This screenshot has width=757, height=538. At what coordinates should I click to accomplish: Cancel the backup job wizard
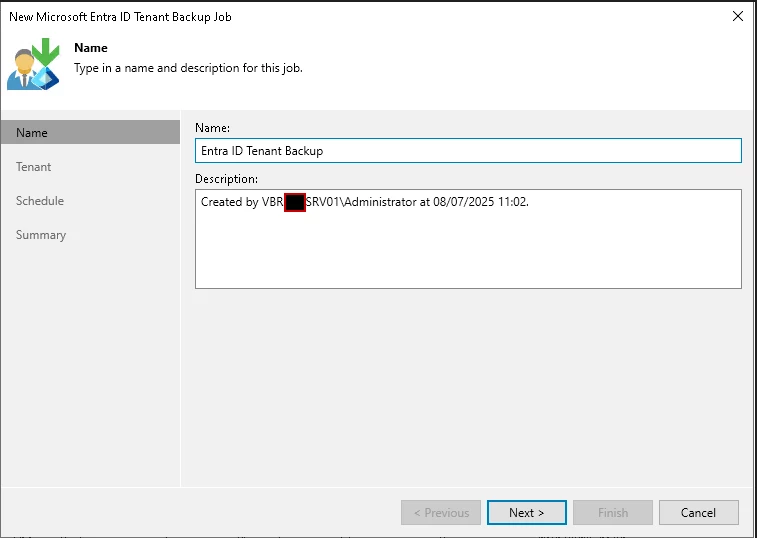tap(698, 513)
